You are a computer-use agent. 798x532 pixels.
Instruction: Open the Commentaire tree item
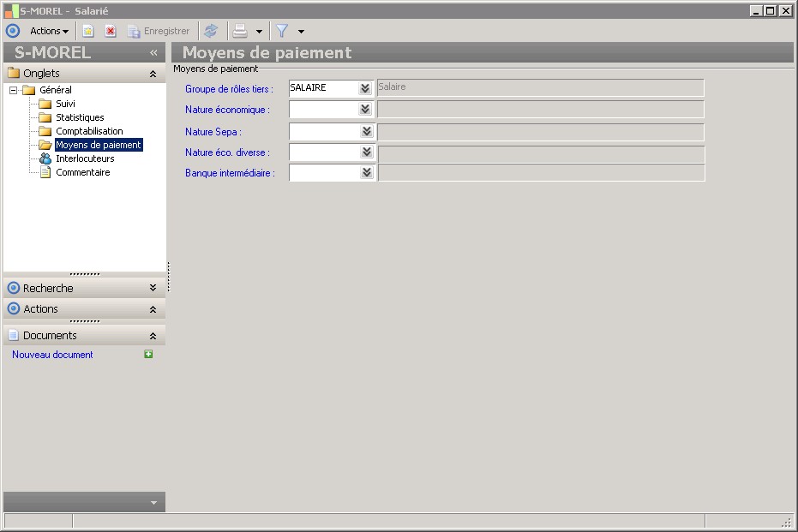(x=83, y=172)
